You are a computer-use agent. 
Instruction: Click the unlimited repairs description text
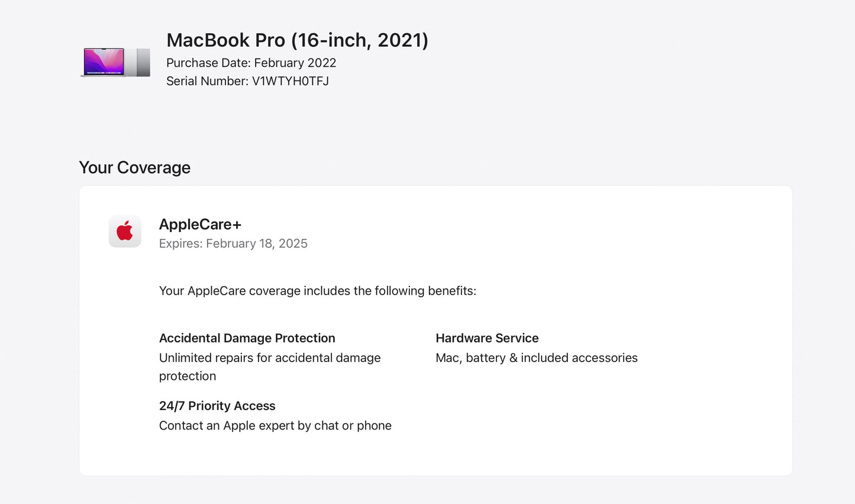coord(270,358)
